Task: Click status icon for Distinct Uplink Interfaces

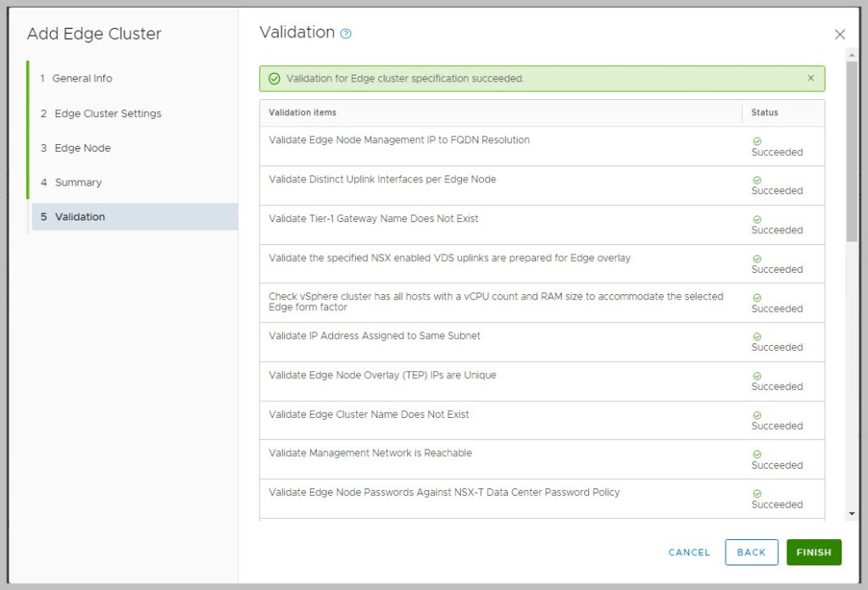Action: [757, 181]
